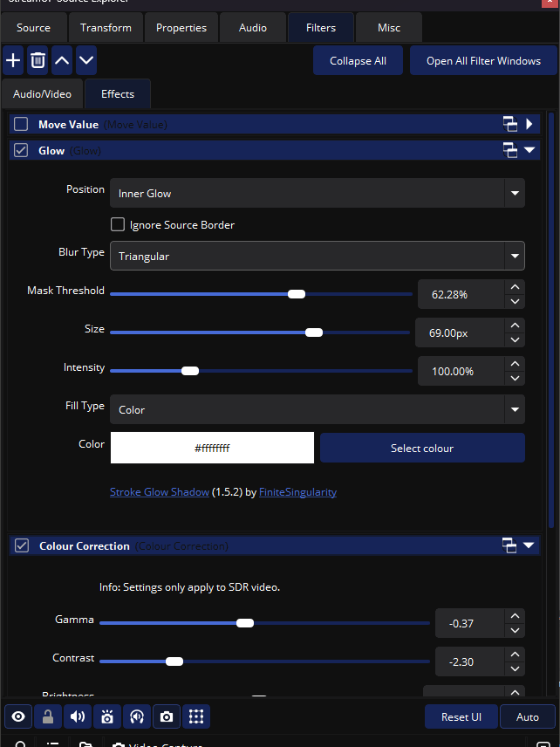Expand the Move Value filter section
The height and width of the screenshot is (747, 560).
(x=529, y=124)
